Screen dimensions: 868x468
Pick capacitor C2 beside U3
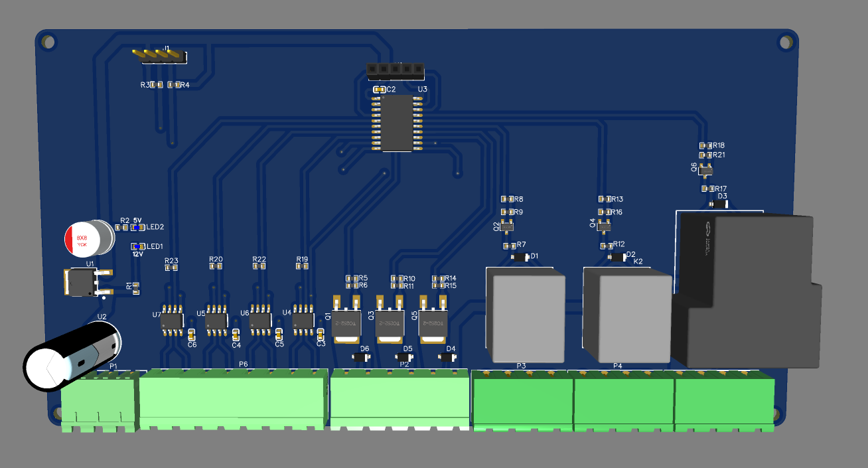[380, 89]
